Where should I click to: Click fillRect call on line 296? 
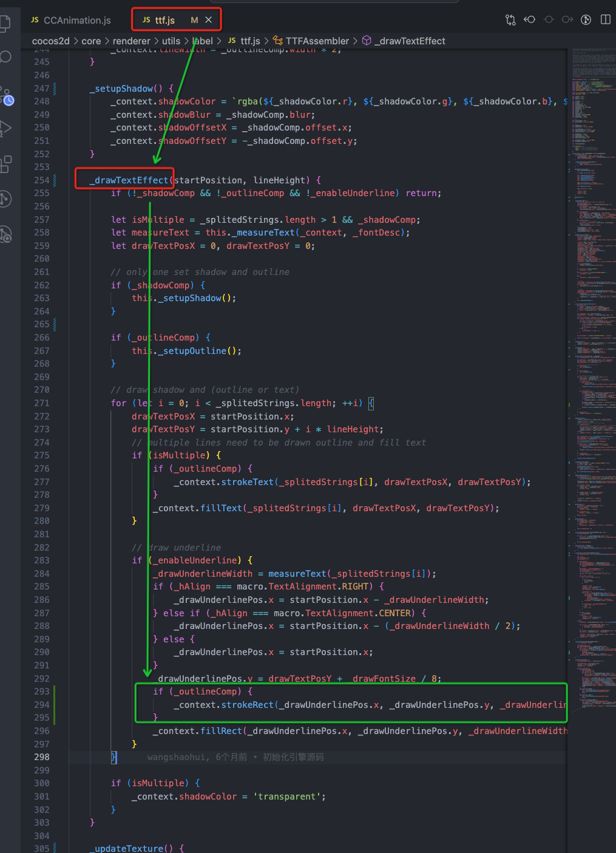pyautogui.click(x=221, y=731)
